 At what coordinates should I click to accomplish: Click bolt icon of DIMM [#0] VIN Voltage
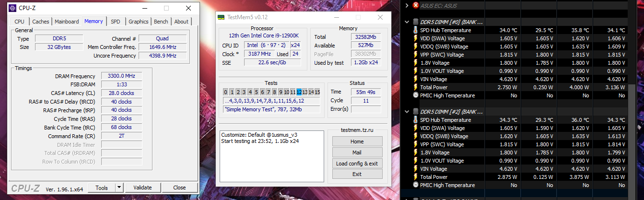(415, 79)
